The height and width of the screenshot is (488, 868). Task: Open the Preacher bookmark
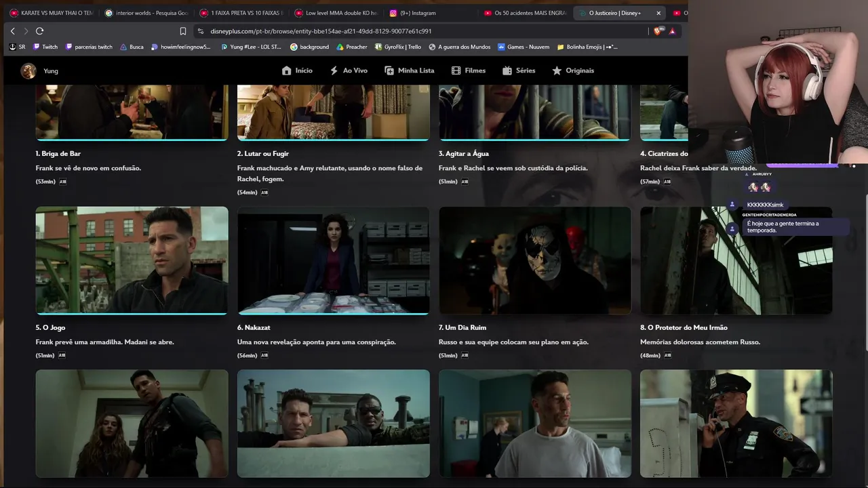click(x=351, y=47)
